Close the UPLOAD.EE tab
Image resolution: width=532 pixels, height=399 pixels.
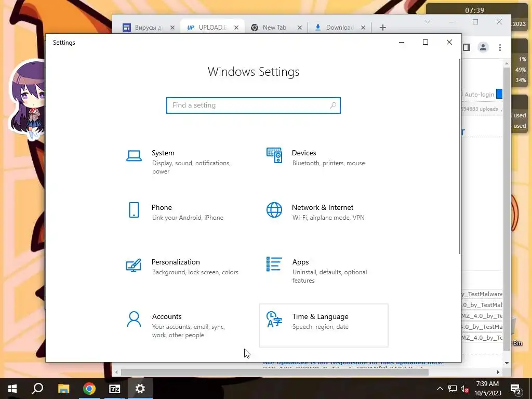click(236, 28)
